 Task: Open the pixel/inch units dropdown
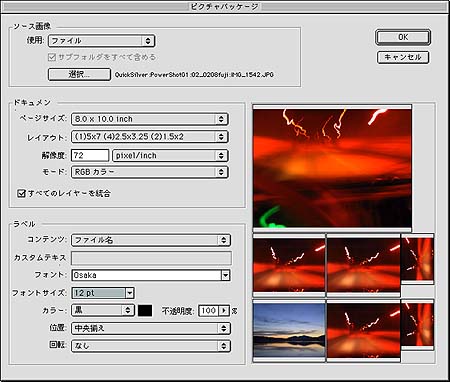[x=170, y=155]
